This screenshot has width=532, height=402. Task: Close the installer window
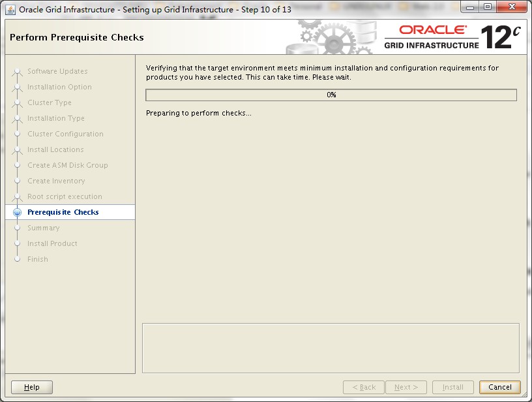click(512, 7)
